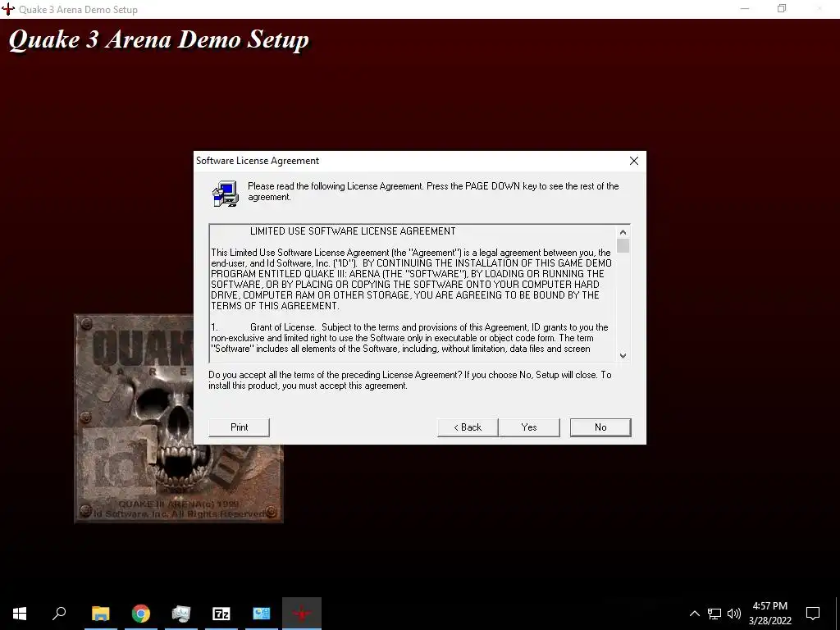Click 'Do you accept all the terms' text
The image size is (840, 630).
(410, 381)
